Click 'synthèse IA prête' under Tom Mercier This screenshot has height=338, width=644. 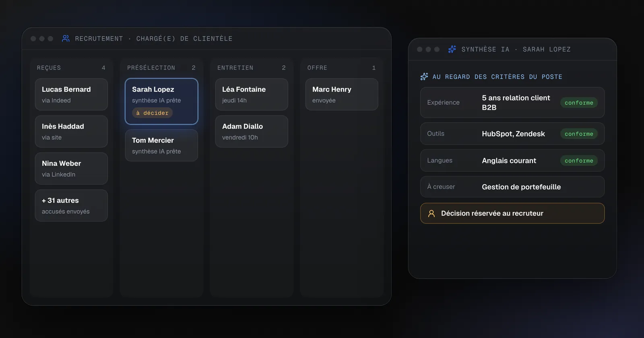(157, 151)
